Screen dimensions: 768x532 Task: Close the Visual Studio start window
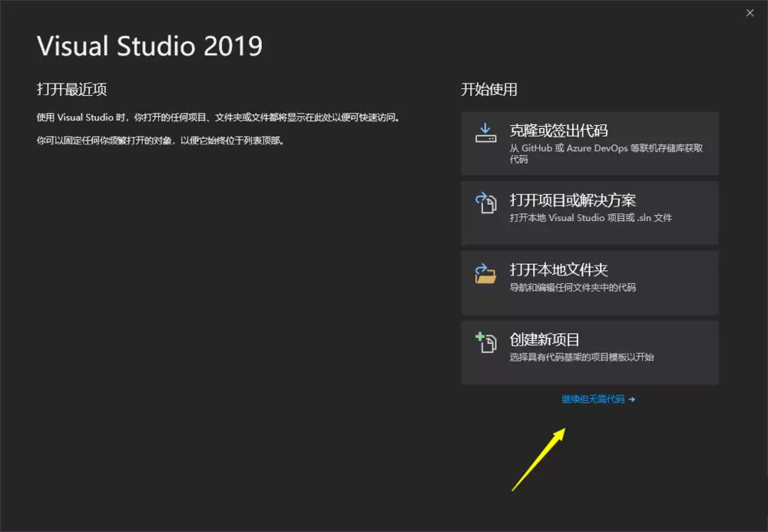[x=750, y=12]
